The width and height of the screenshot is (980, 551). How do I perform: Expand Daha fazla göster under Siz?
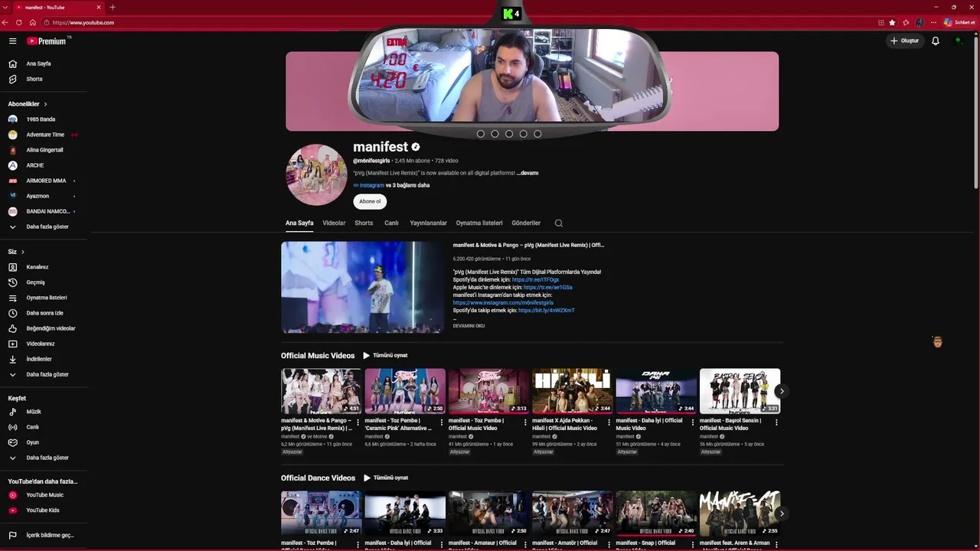pos(44,374)
